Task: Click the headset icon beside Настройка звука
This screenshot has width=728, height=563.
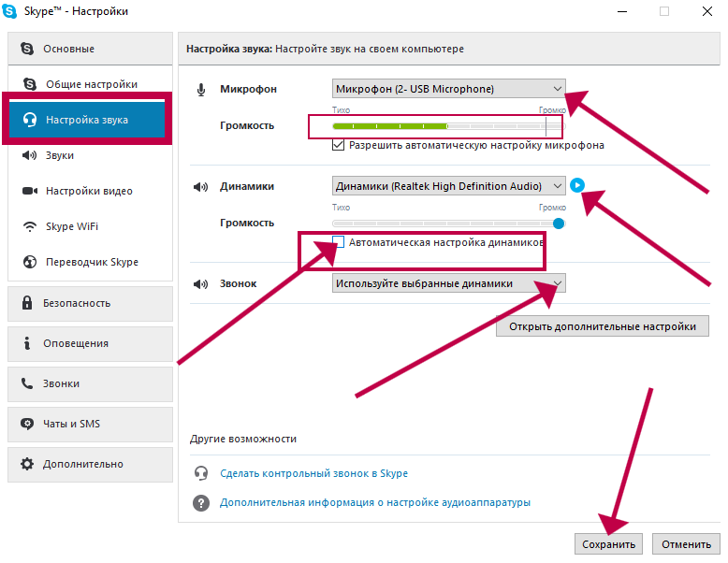Action: 30,120
